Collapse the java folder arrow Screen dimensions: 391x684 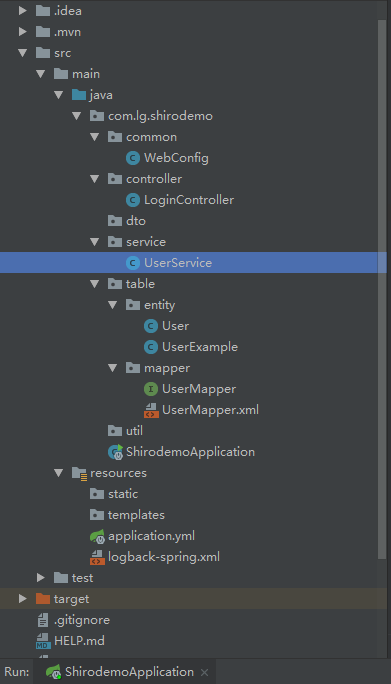click(x=58, y=95)
